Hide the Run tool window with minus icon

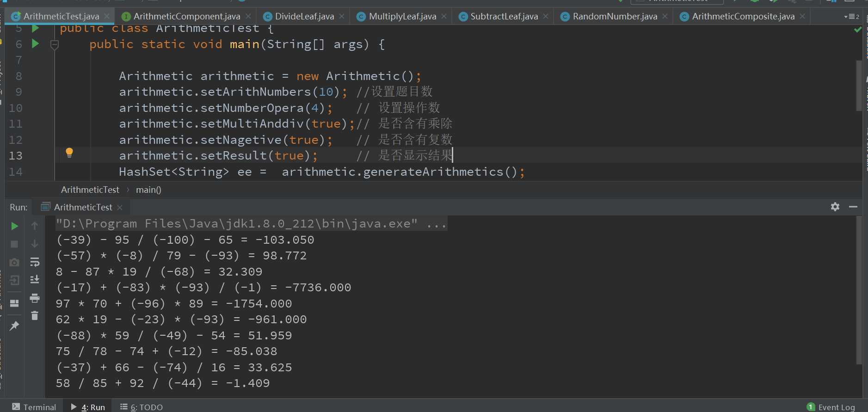[853, 207]
